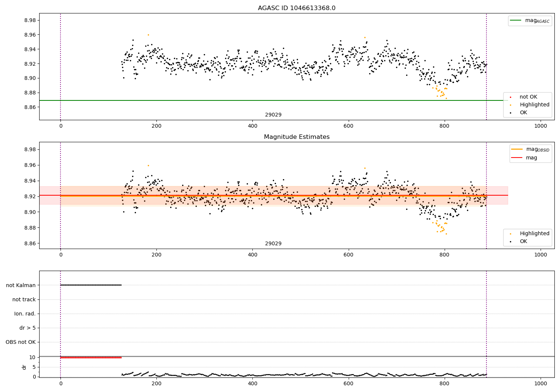Select the 'OBS not OK' row label
Screen dimensions: 560x392
(x=21, y=342)
